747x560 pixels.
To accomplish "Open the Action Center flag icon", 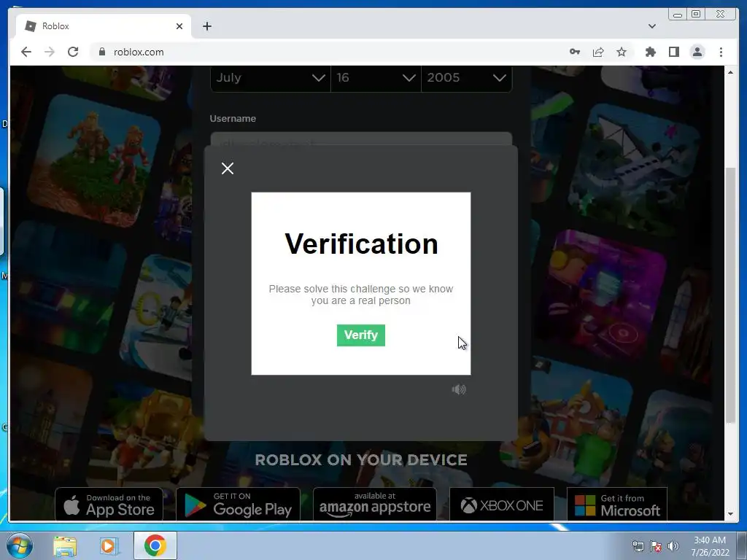I will tap(656, 546).
